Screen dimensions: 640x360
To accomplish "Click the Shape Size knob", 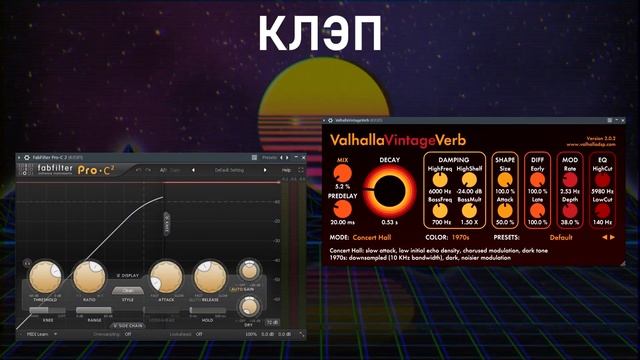I will pos(505,180).
